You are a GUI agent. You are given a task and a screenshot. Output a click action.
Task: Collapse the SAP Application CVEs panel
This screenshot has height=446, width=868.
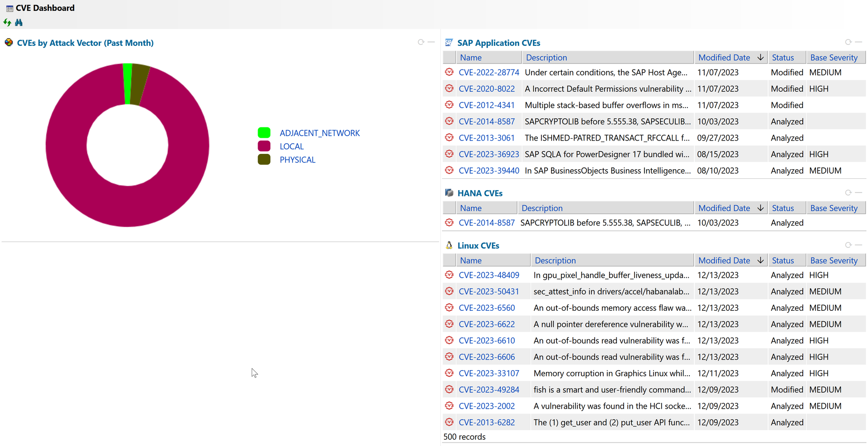click(858, 42)
